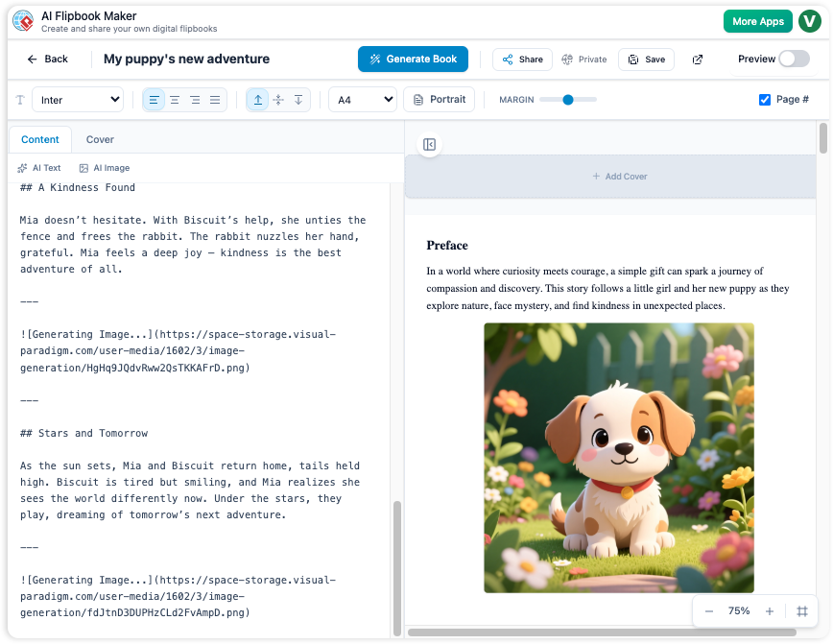
Task: Click the Generate Book button
Action: pyautogui.click(x=413, y=59)
